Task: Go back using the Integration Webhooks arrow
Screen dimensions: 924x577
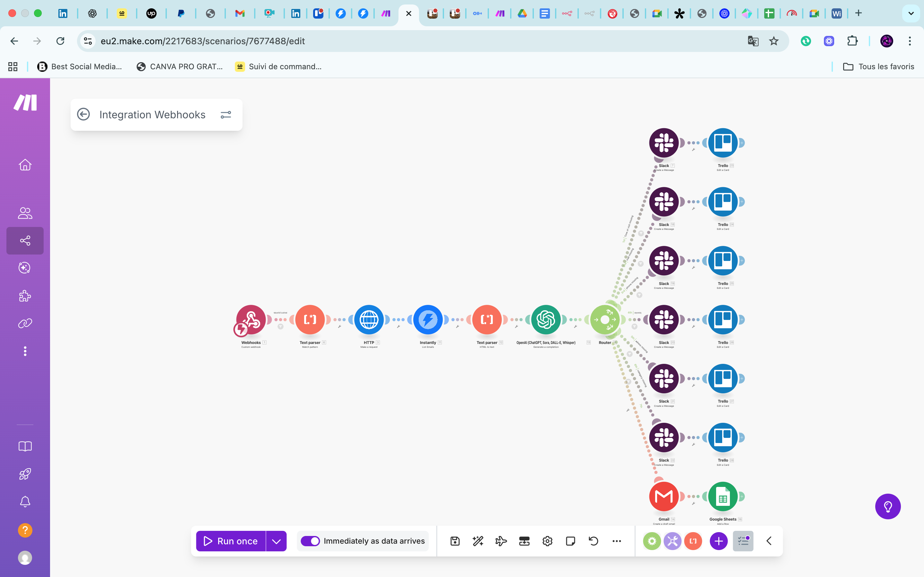Action: [83, 114]
